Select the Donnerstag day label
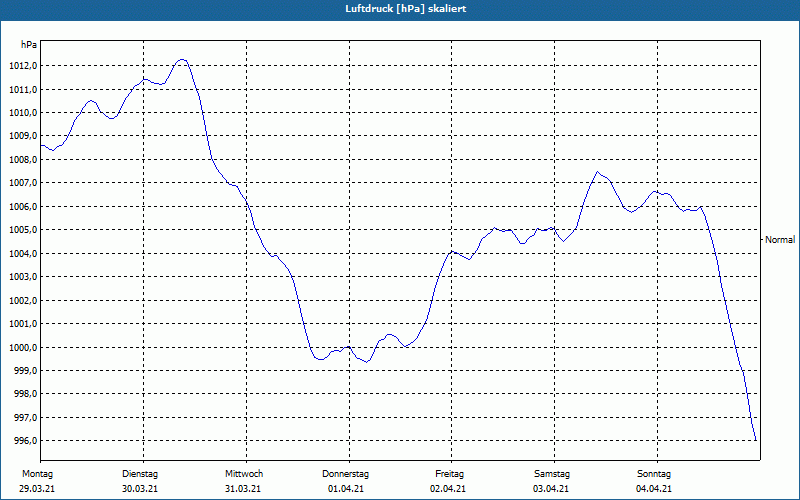Viewport: 800px width, 500px height. click(x=345, y=474)
